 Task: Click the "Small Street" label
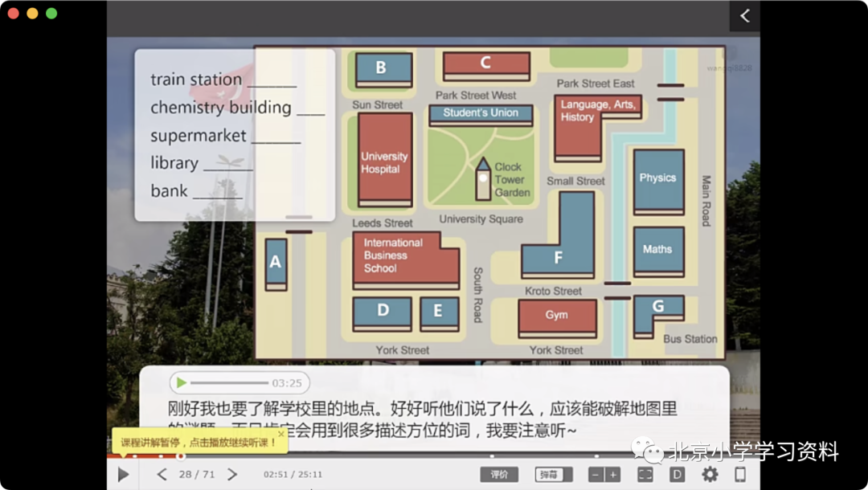575,181
